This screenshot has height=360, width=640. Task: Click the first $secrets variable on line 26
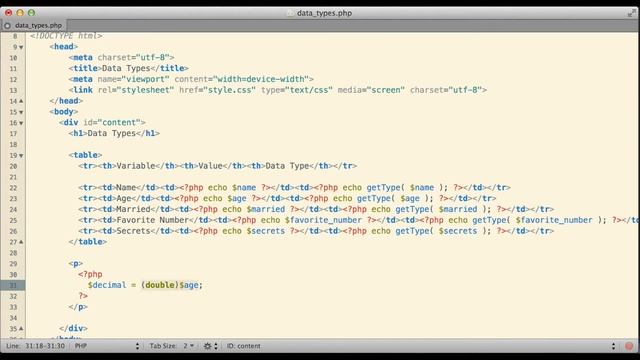(x=265, y=231)
